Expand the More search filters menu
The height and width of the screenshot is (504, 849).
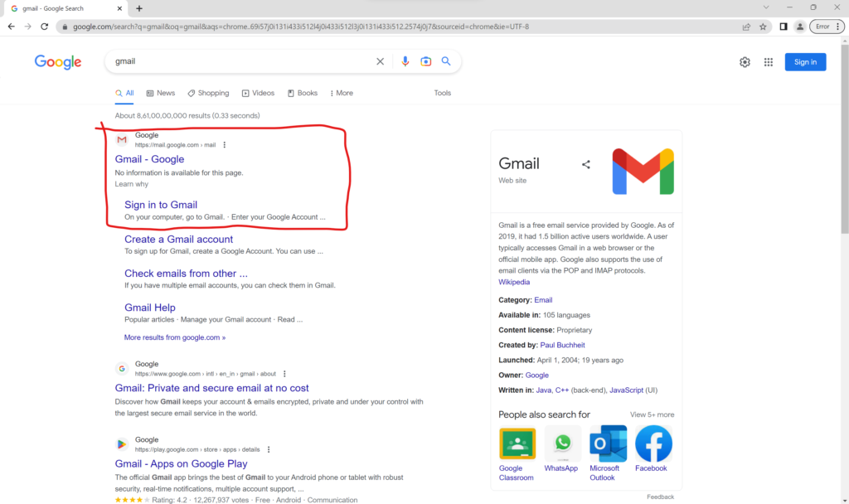(x=342, y=93)
